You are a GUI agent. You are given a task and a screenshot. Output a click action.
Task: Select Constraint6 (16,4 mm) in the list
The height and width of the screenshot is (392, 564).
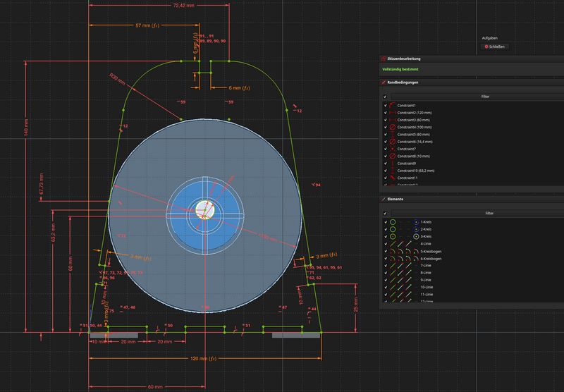click(x=415, y=142)
